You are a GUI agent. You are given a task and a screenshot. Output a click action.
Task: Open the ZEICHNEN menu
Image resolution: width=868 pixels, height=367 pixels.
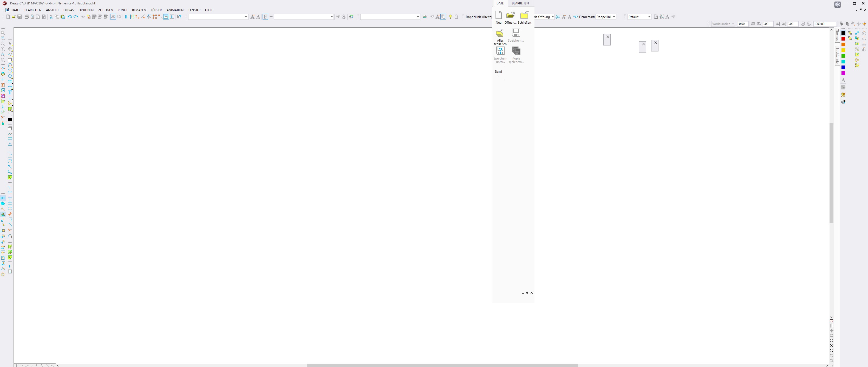(106, 10)
